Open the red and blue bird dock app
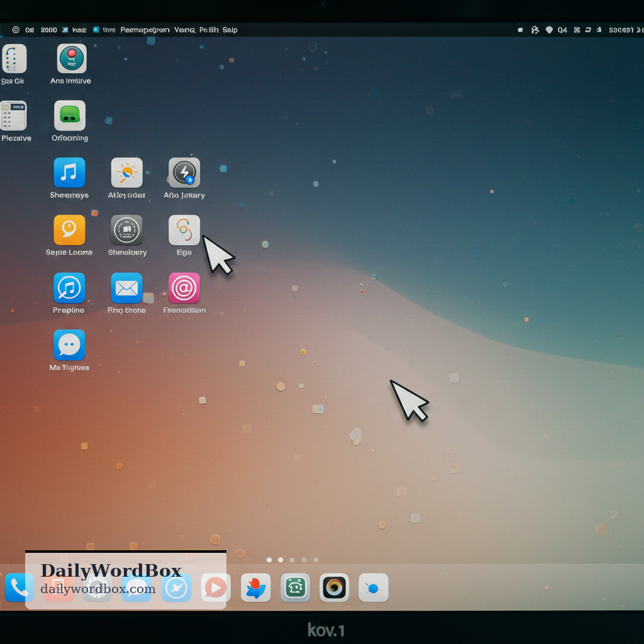This screenshot has width=644, height=644. click(x=255, y=588)
